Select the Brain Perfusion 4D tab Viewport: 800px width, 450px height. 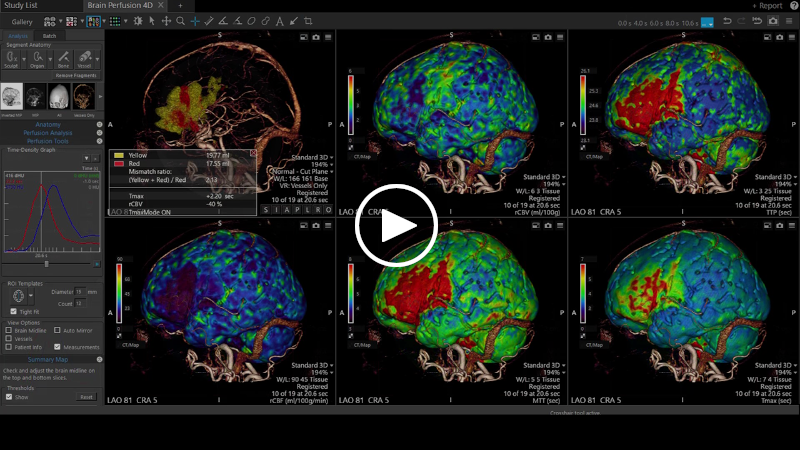(120, 5)
